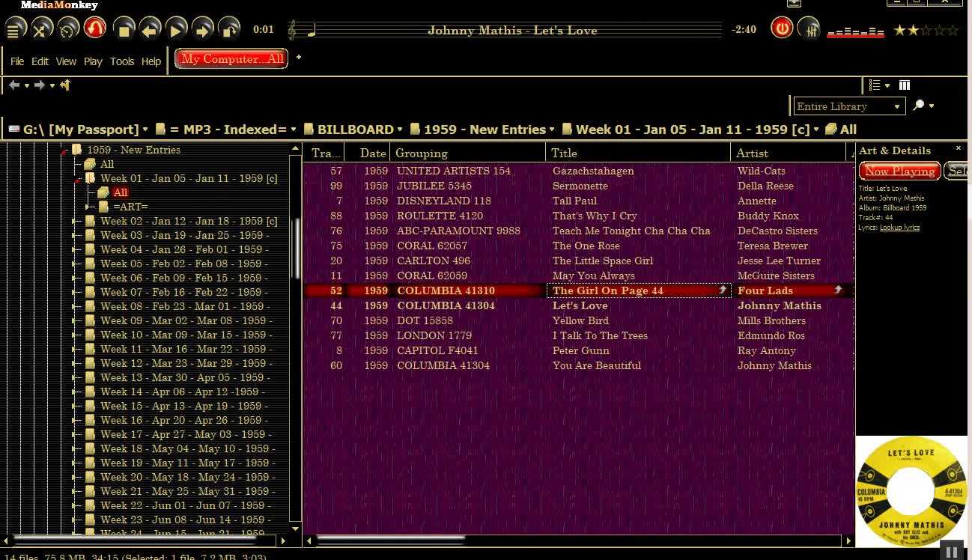Open forward history dropdown arrow

click(52, 86)
